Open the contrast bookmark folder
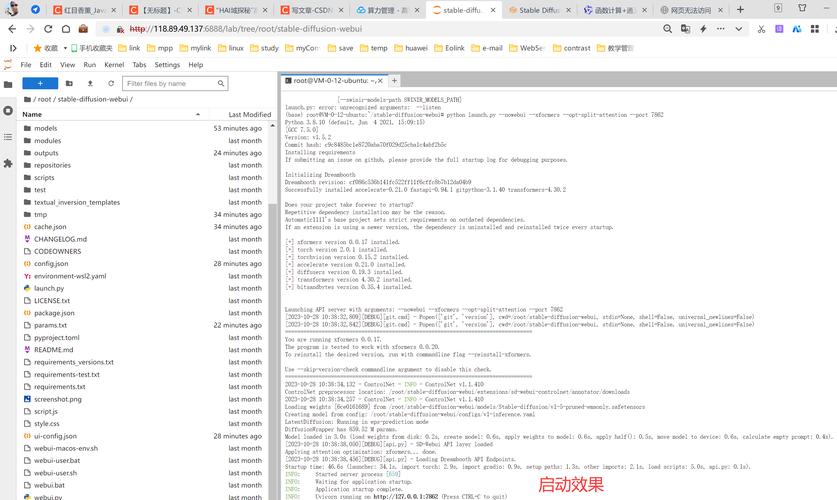This screenshot has height=500, width=837. coord(571,48)
